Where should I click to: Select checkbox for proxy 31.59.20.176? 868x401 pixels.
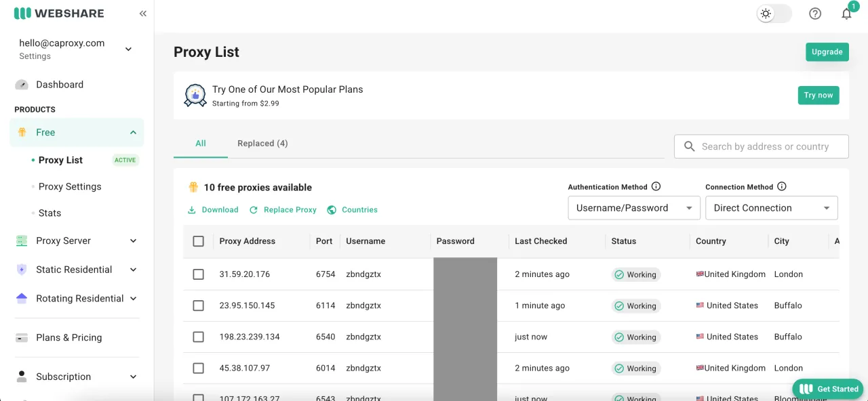tap(198, 274)
